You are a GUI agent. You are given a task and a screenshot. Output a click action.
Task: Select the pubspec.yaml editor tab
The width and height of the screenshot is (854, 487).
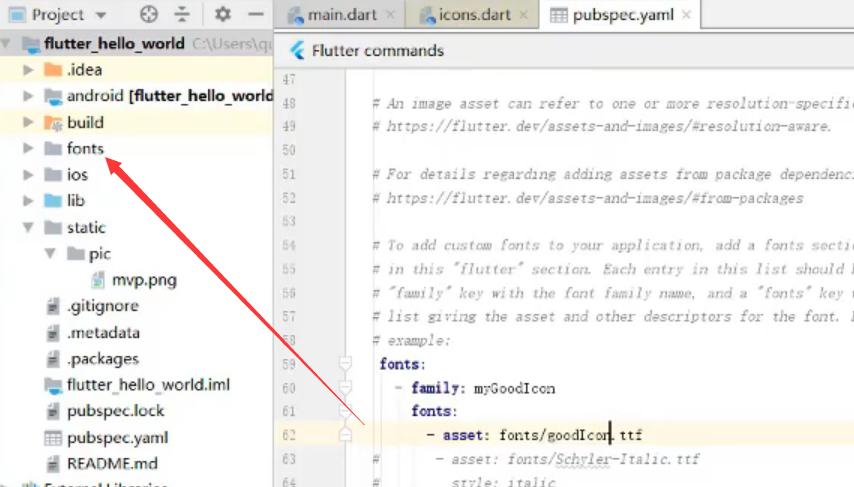[623, 15]
